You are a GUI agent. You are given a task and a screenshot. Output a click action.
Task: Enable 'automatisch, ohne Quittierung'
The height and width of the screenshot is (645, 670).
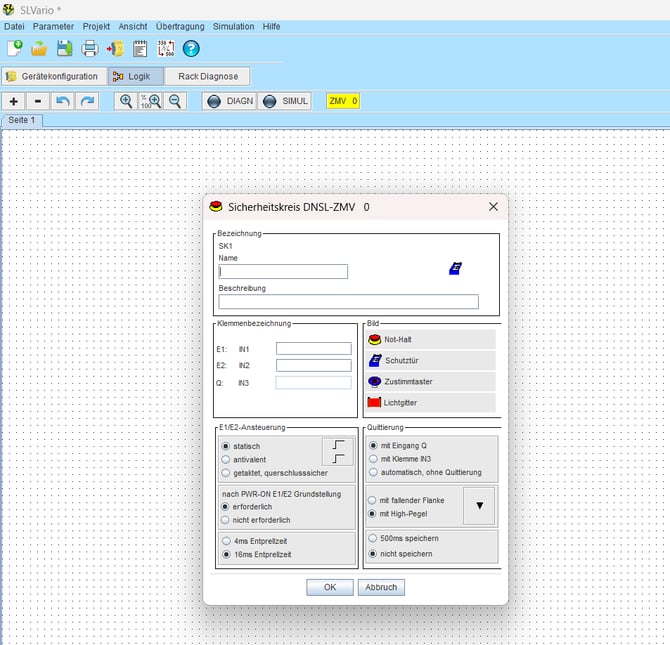point(374,472)
